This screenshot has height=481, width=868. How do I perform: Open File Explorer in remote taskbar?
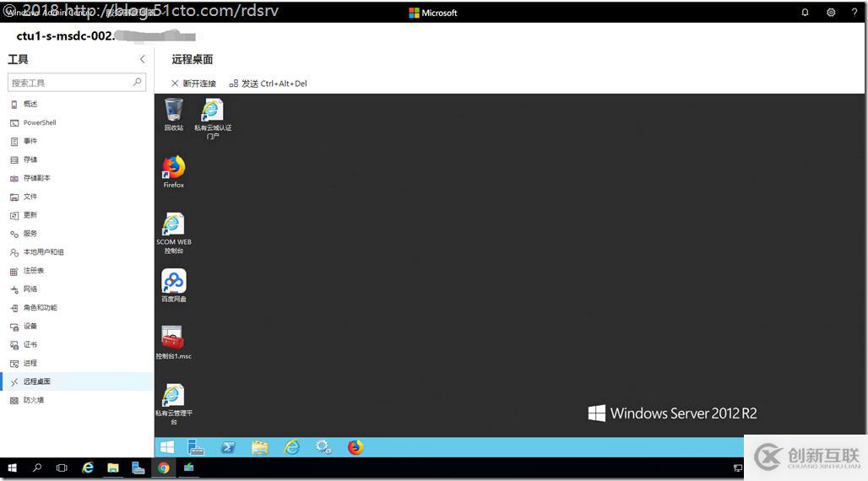click(259, 447)
